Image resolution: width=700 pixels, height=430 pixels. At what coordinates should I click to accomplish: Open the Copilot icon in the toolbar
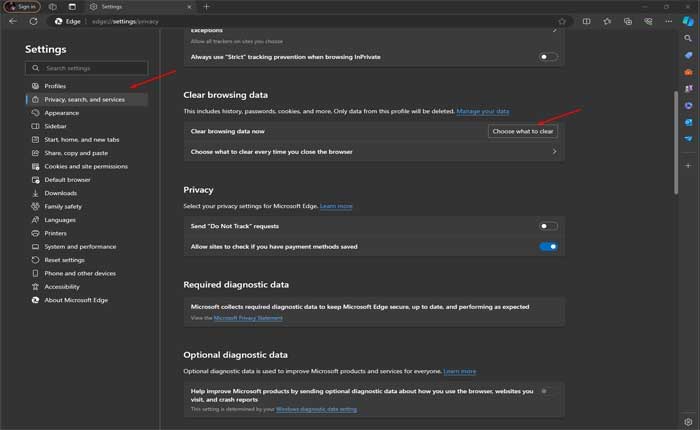(x=688, y=20)
